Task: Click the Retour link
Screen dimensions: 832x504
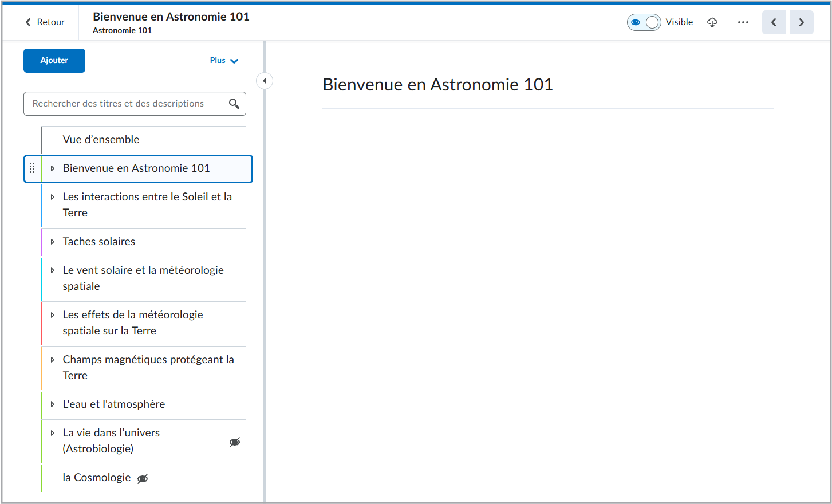Action: [45, 22]
